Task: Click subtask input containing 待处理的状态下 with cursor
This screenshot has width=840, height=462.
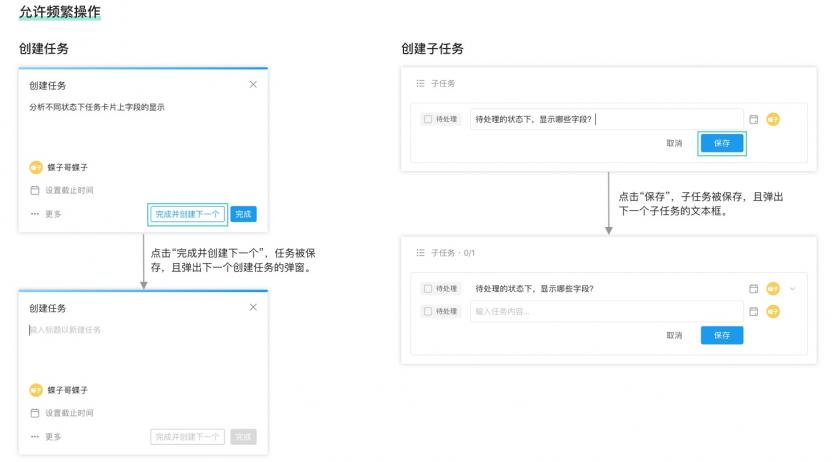Action: (606, 119)
